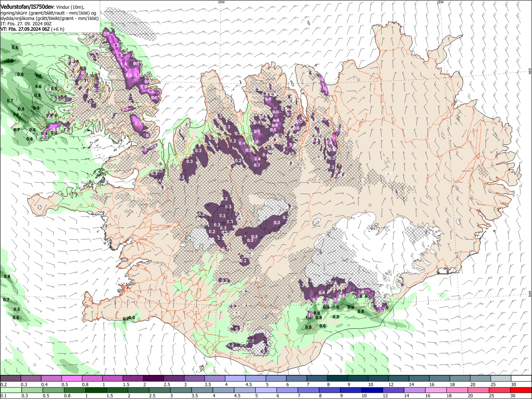The width and height of the screenshot is (532, 399).
Task: Select the bright pink snow swatch for 0.5–0.8
Action: [71, 379]
